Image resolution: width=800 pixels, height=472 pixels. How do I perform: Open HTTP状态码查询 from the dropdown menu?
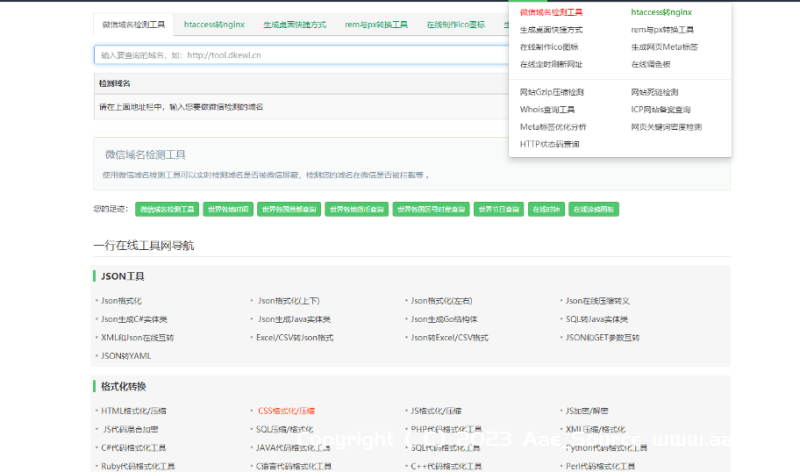coord(549,144)
